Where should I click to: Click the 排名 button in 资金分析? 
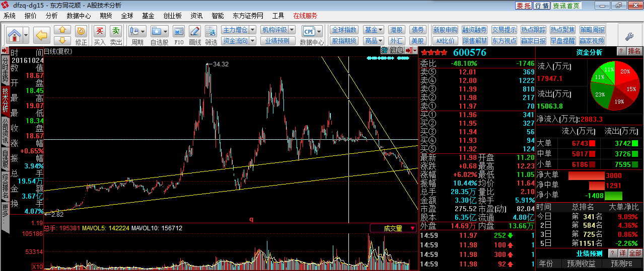(x=635, y=51)
